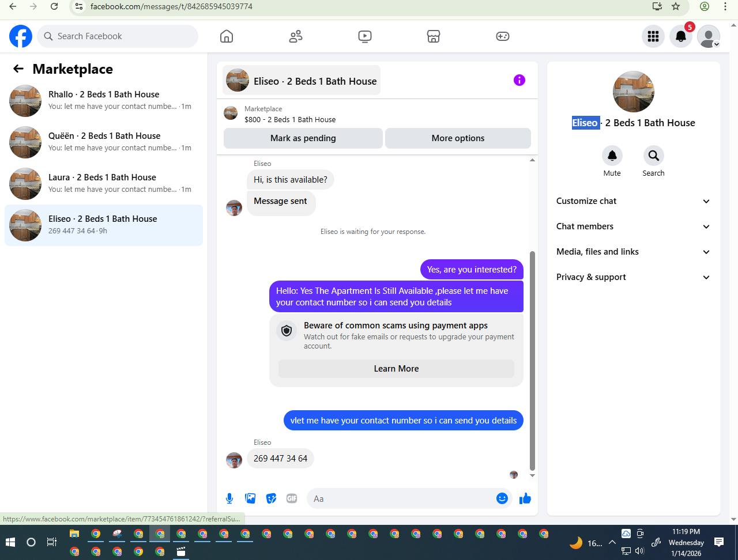The width and height of the screenshot is (738, 560).
Task: Send a thumbs-up like
Action: (525, 498)
